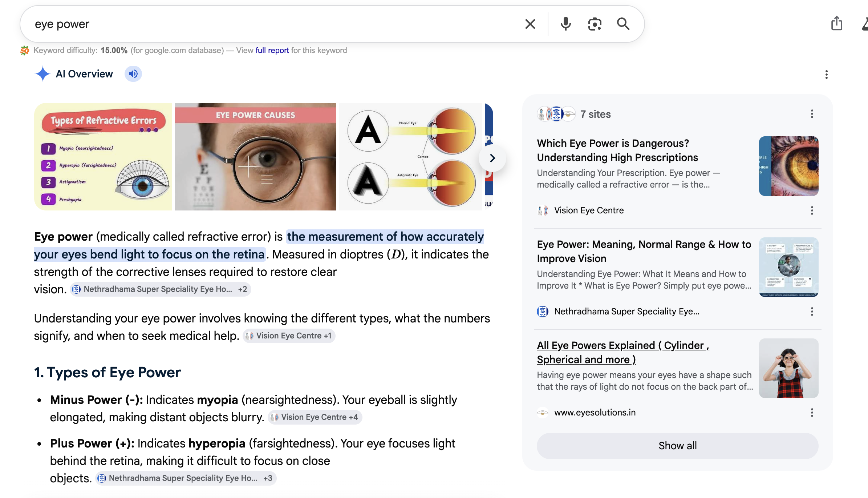Click inside the 'eye power' search field
The height and width of the screenshot is (498, 868).
(272, 24)
